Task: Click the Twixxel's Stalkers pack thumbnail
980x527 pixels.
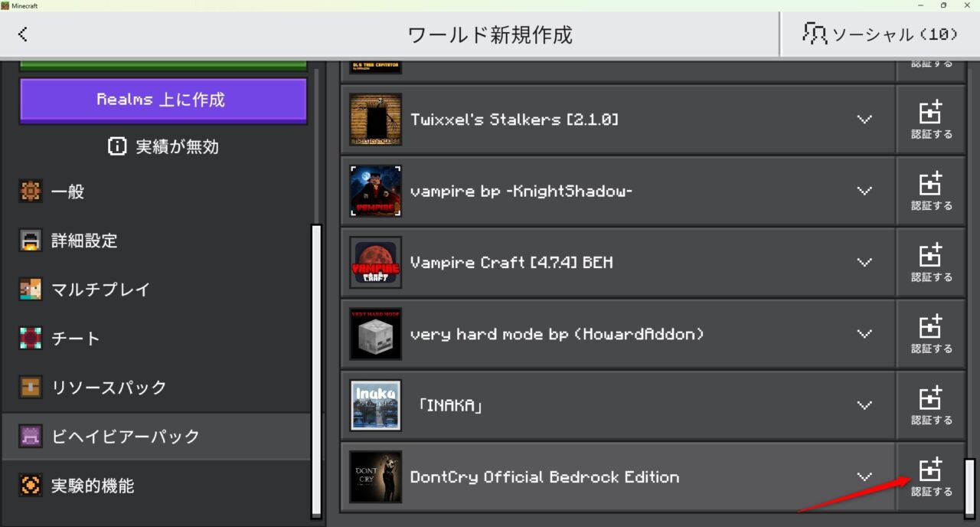Action: (375, 119)
